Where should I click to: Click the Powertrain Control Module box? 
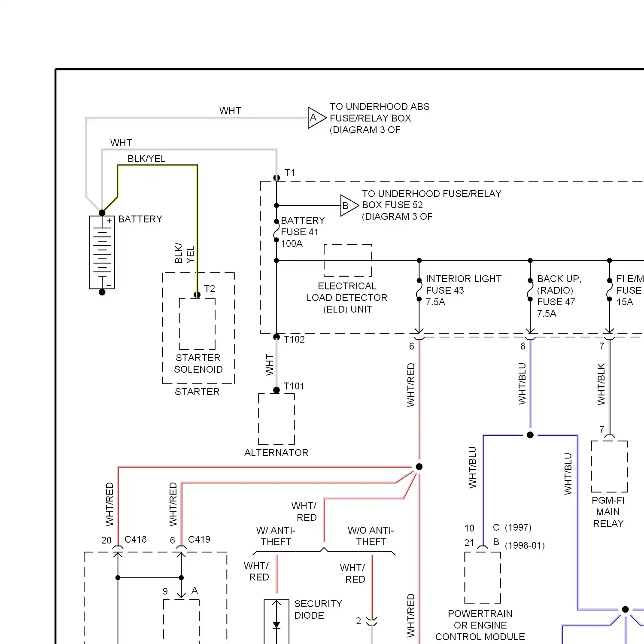click(x=483, y=577)
